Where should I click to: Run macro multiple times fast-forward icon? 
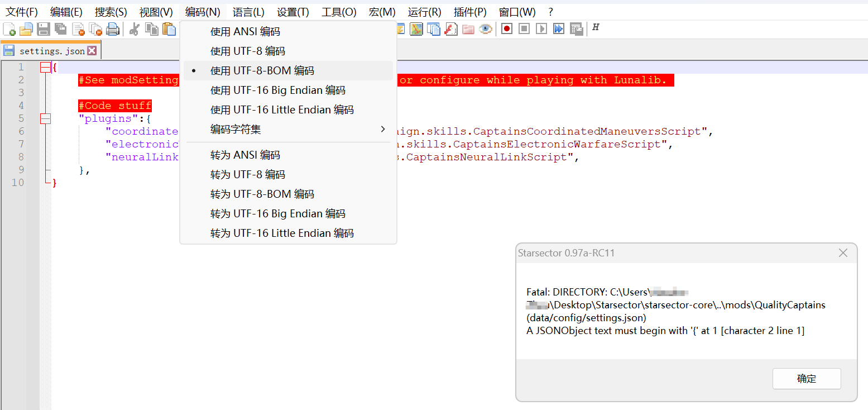click(559, 28)
